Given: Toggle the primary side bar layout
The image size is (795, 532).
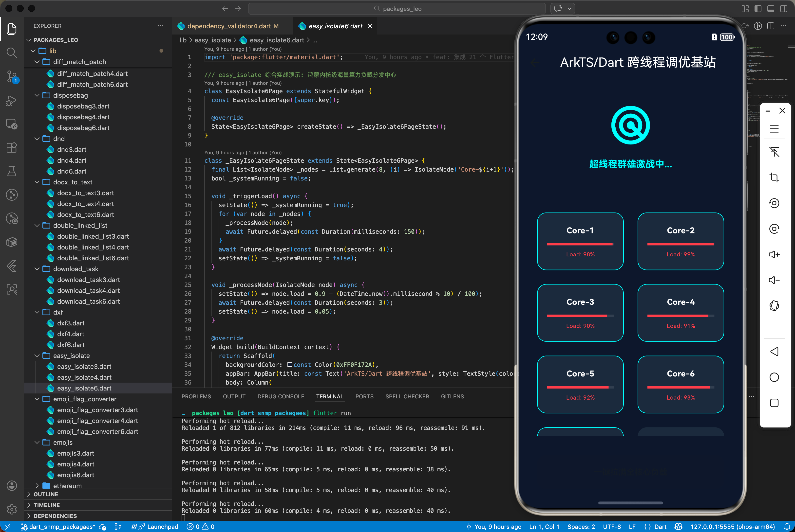Looking at the screenshot, I should [x=758, y=8].
